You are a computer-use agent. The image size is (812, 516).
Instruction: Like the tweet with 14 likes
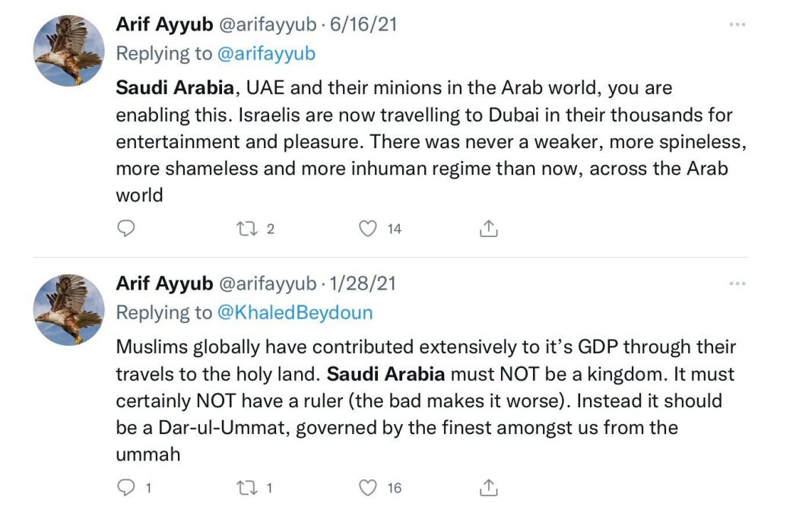point(369,228)
